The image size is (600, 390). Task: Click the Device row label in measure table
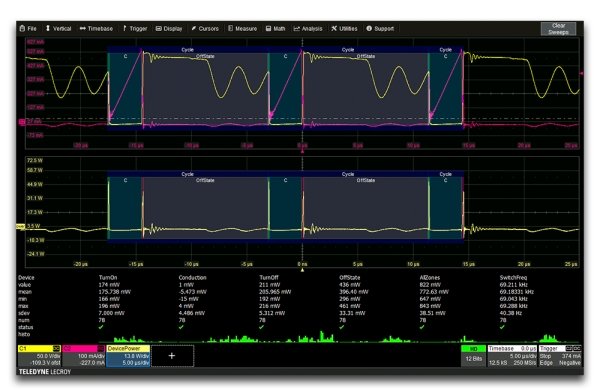pyautogui.click(x=26, y=277)
